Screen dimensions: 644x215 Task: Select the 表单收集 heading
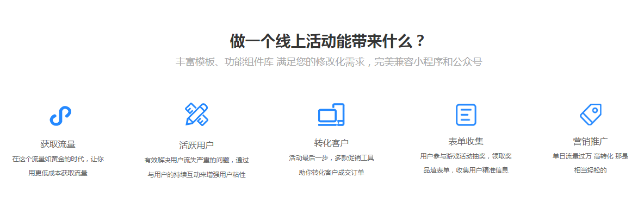[466, 142]
